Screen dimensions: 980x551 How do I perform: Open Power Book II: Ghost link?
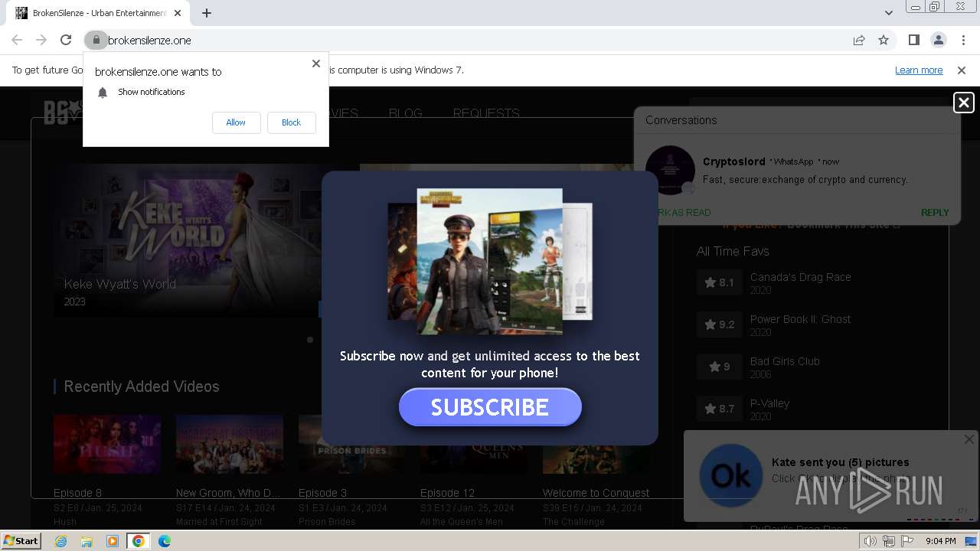click(x=800, y=319)
